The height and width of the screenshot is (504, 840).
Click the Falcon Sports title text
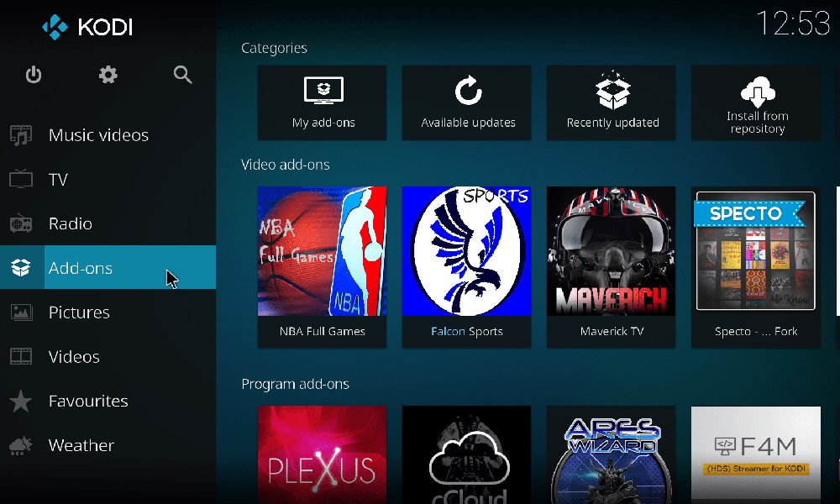click(x=466, y=332)
